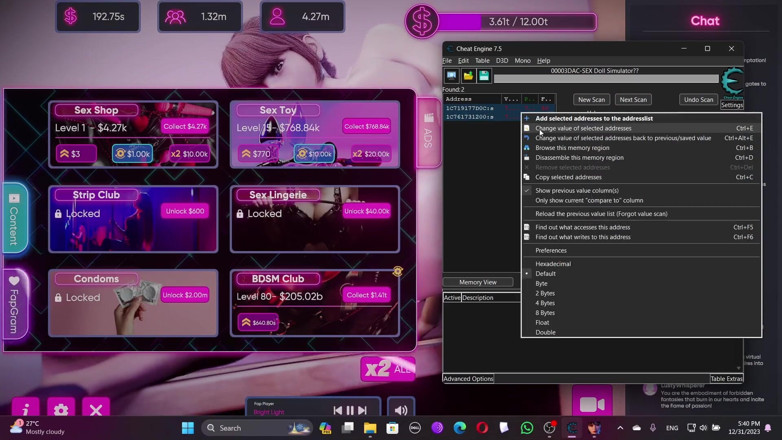Open the D3D menu
The height and width of the screenshot is (440, 782).
point(502,60)
